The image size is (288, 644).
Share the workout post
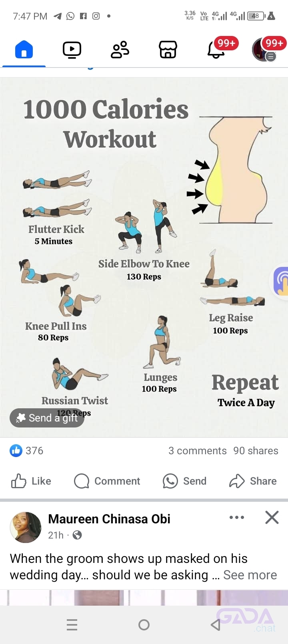click(x=253, y=481)
